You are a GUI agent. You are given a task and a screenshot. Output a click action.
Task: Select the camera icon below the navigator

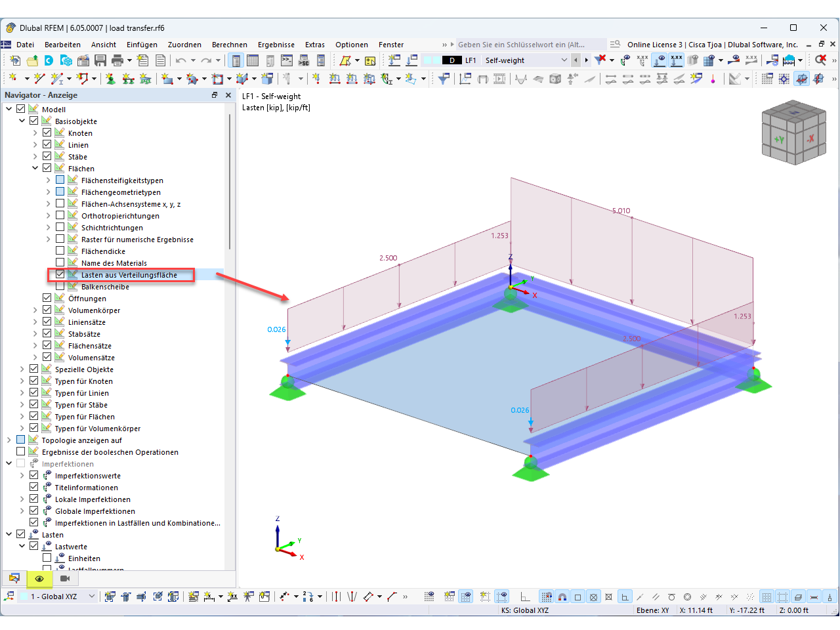(64, 579)
